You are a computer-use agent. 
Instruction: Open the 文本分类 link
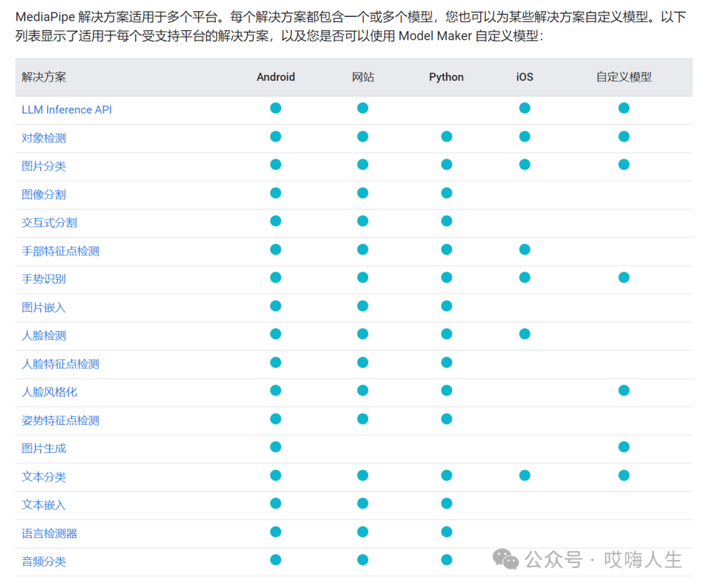(44, 477)
